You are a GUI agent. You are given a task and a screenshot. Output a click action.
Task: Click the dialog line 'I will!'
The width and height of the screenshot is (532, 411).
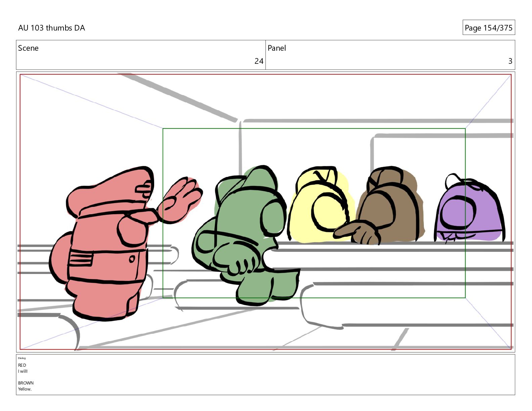[x=23, y=371]
